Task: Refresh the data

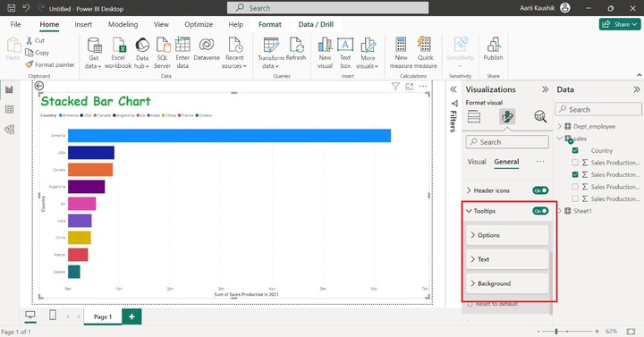Action: coord(296,49)
